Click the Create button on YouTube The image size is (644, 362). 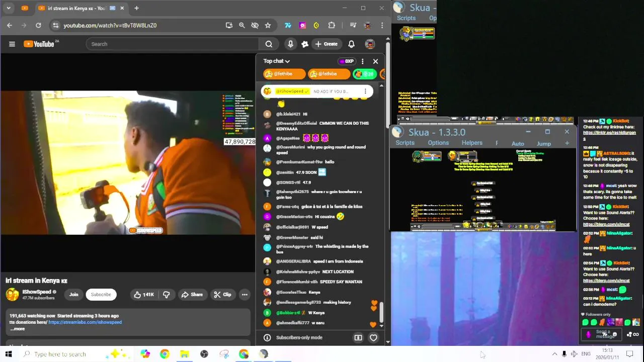point(326,44)
